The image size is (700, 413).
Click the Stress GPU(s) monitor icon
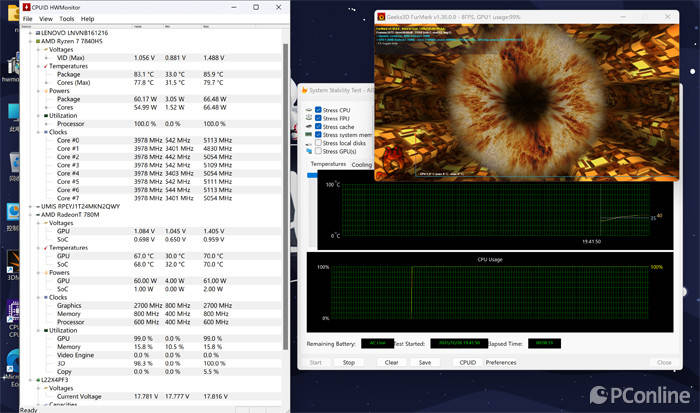(x=308, y=151)
